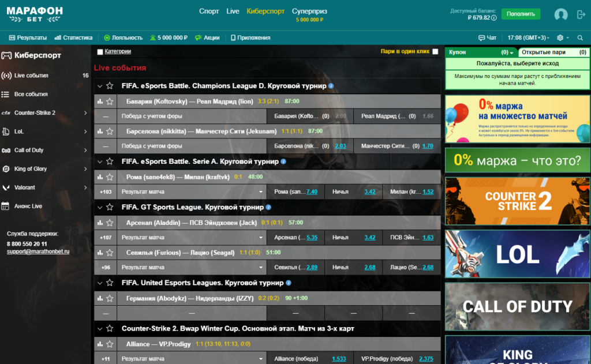Open the search magnifier icon
The width and height of the screenshot is (591, 364).
coord(580,37)
